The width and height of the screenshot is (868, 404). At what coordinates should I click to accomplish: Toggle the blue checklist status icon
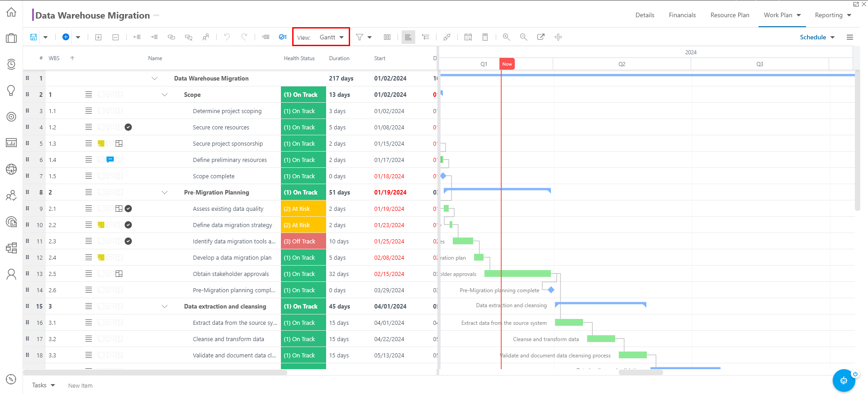(283, 37)
